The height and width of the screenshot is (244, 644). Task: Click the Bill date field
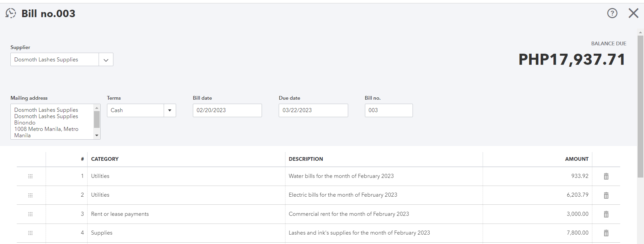coord(227,110)
